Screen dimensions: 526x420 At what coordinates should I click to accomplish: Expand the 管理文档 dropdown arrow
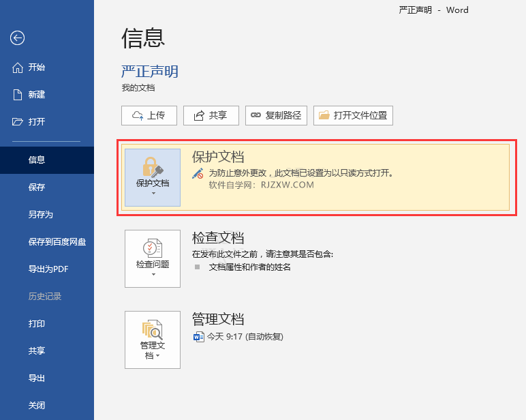click(157, 355)
